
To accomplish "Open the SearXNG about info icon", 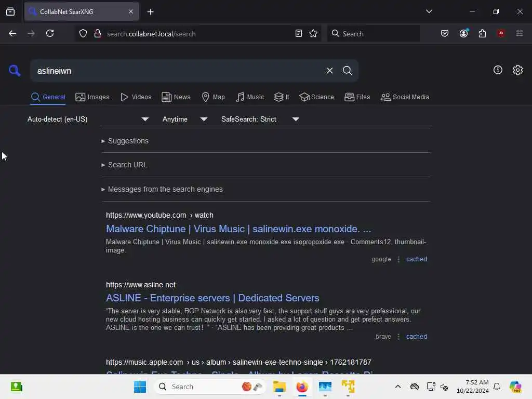I will 497,70.
